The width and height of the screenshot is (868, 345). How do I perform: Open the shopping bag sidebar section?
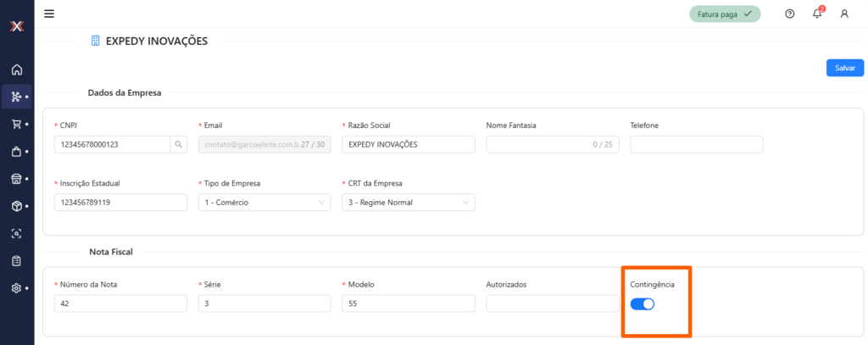[16, 152]
